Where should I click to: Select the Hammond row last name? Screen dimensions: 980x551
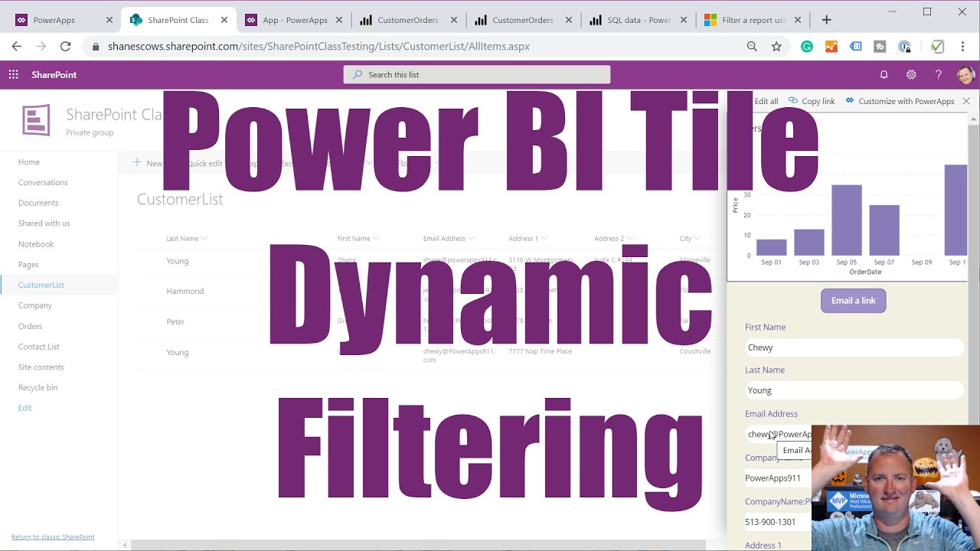[185, 292]
